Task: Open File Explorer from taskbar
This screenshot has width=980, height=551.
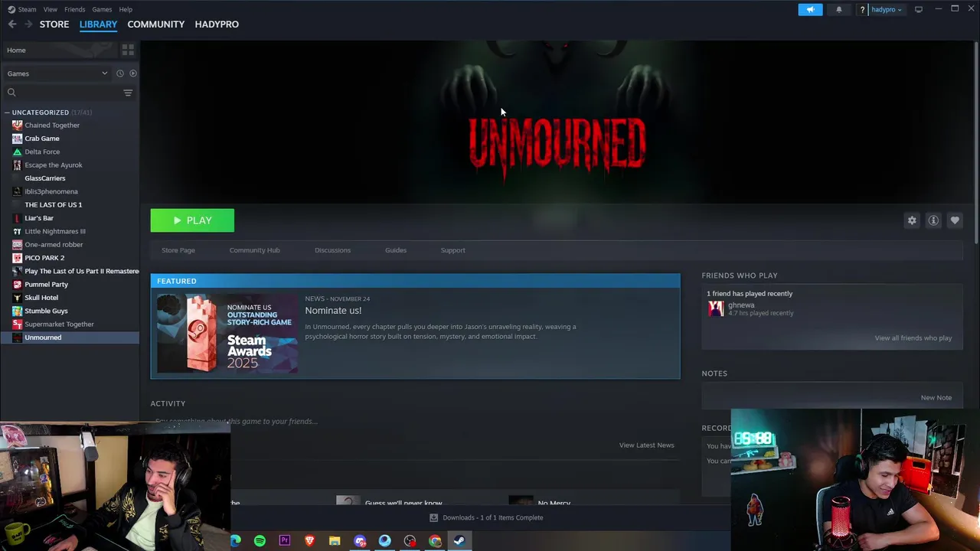Action: (x=335, y=541)
